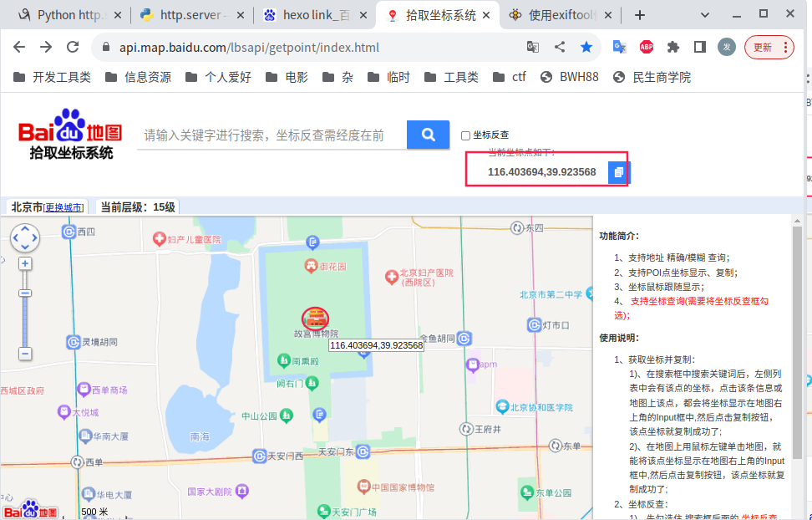Go forward to the next page
This screenshot has width=812, height=520.
click(46, 47)
